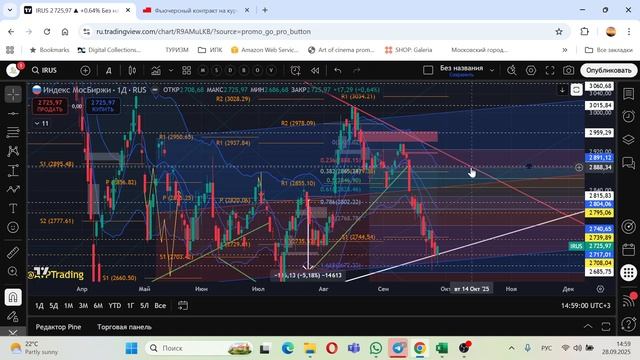Select the 1Д date range
This screenshot has width=640, height=360.
click(39, 305)
